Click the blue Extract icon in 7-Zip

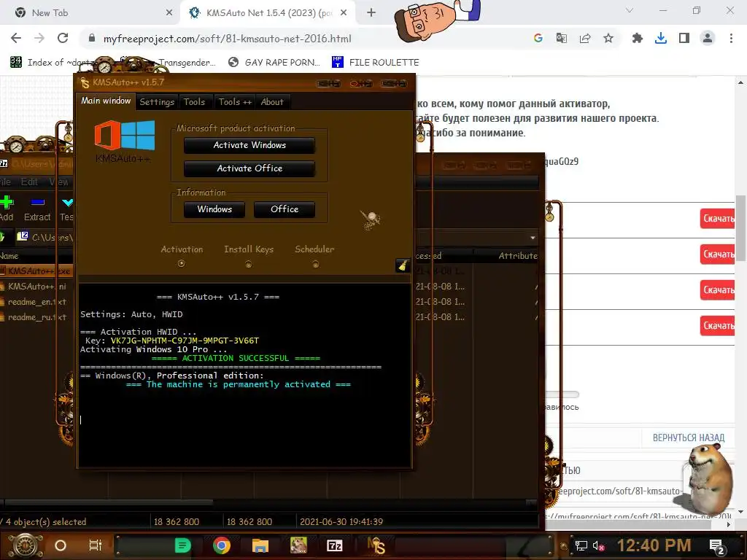(x=38, y=203)
